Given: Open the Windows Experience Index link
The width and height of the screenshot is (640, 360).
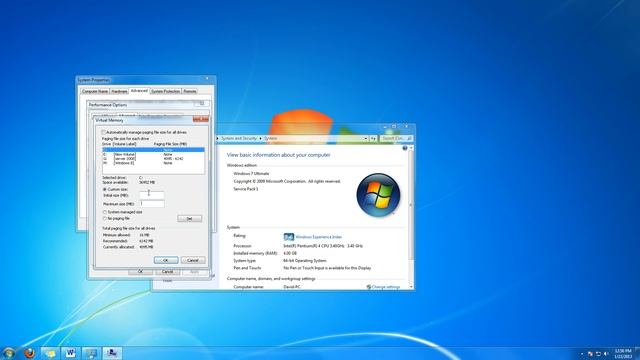Looking at the screenshot, I should 319,237.
